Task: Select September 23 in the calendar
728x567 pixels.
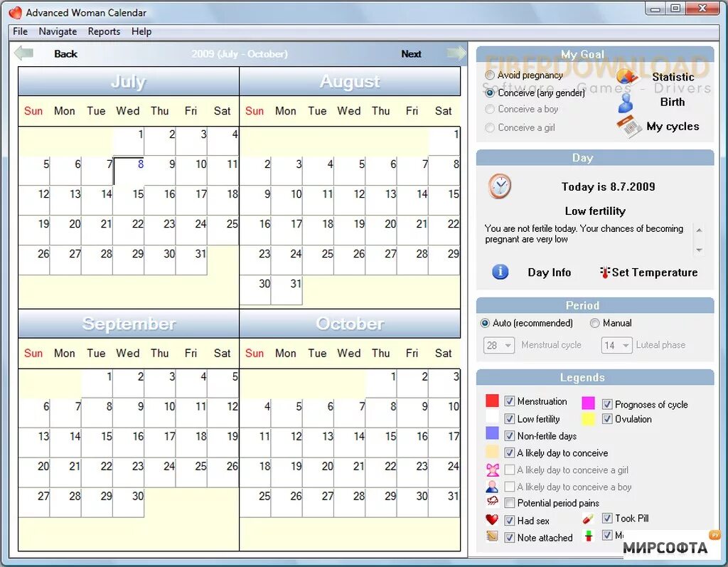Action: coord(129,472)
